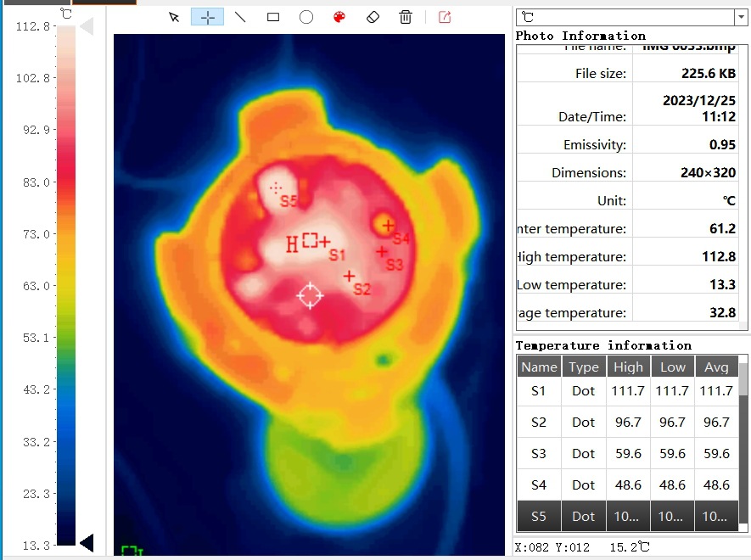Click the 13.3 scale minimum label

click(x=36, y=546)
